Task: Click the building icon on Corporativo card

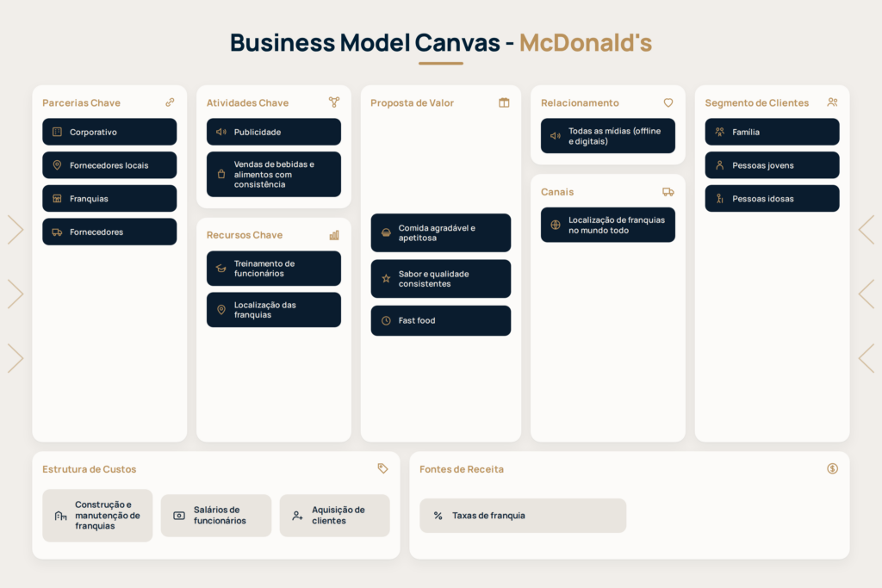Action: pos(57,132)
